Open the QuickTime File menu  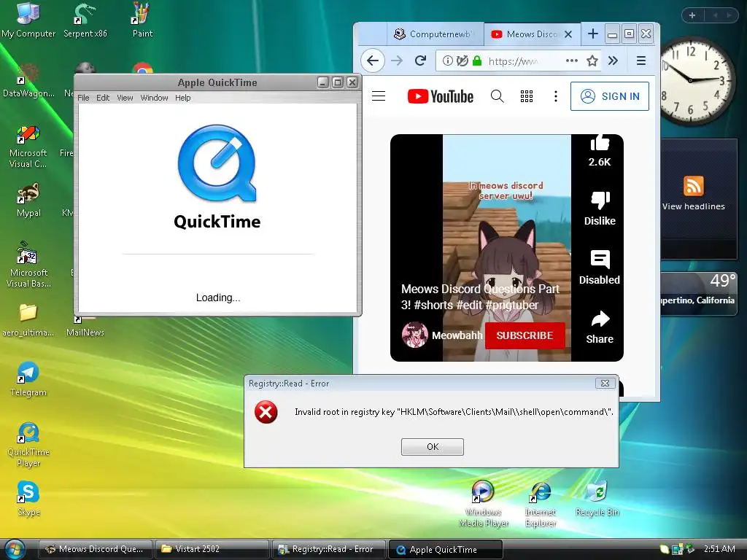[x=83, y=98]
